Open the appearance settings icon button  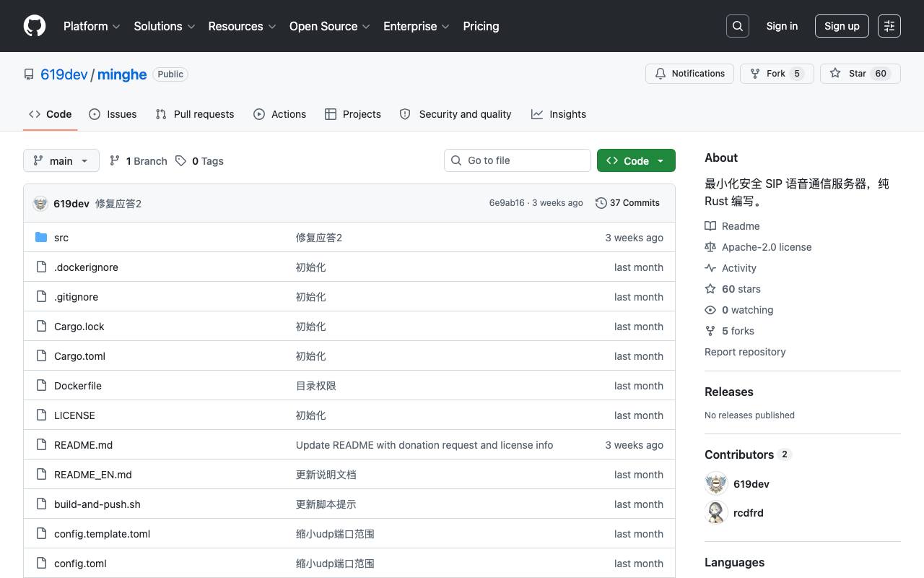coord(889,26)
